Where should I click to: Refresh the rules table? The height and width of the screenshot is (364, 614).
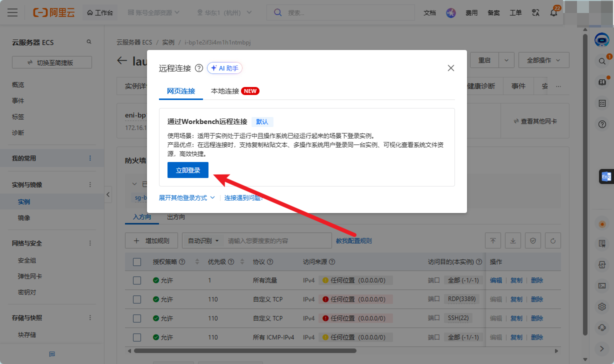pos(553,240)
